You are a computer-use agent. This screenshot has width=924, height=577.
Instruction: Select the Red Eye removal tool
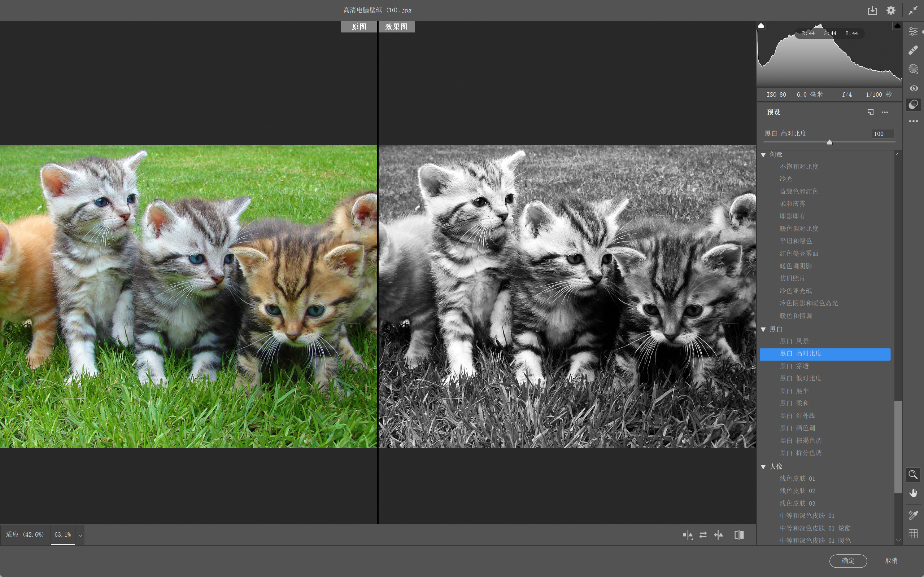tap(913, 88)
